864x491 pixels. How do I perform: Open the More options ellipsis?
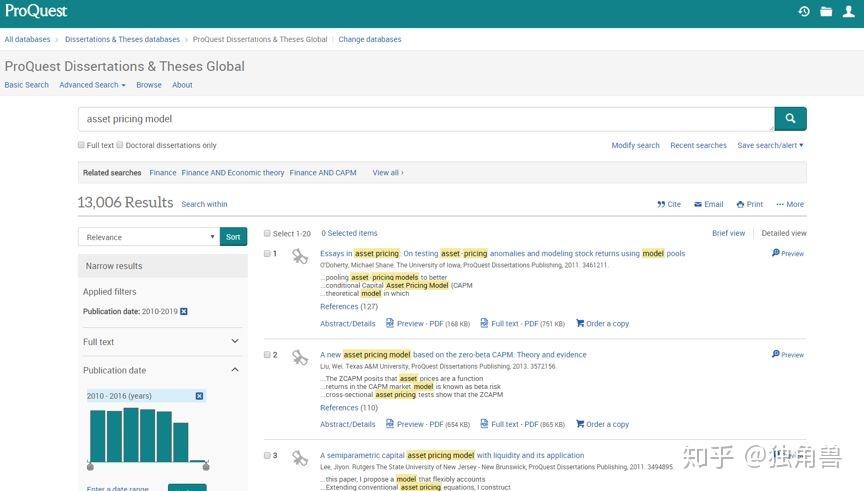click(x=790, y=204)
